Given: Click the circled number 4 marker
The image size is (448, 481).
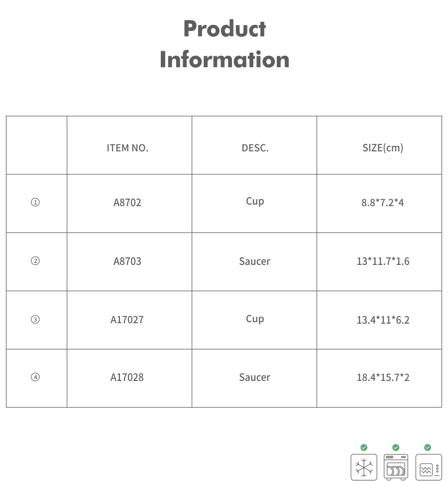Looking at the screenshot, I should pos(35,377).
